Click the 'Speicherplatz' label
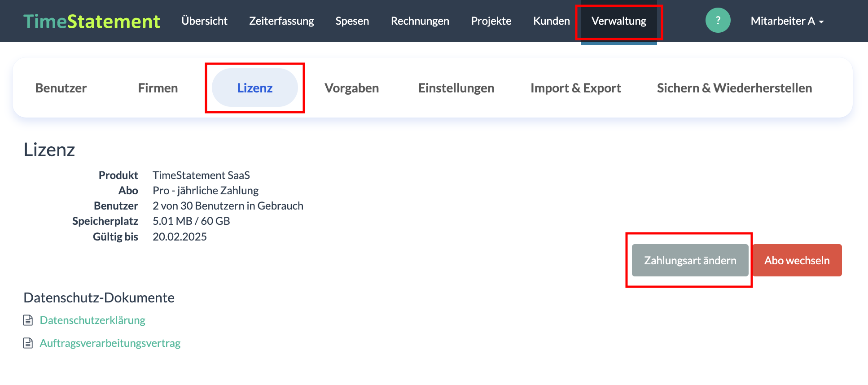 click(x=105, y=221)
